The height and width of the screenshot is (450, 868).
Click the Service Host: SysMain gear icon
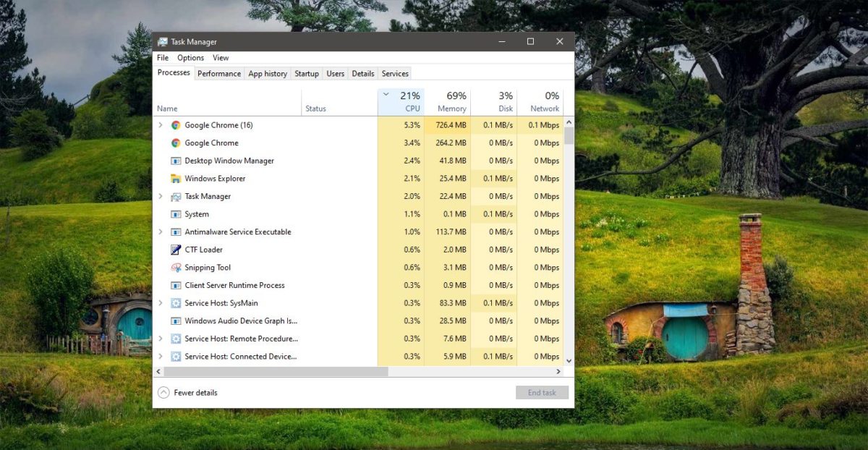(175, 302)
